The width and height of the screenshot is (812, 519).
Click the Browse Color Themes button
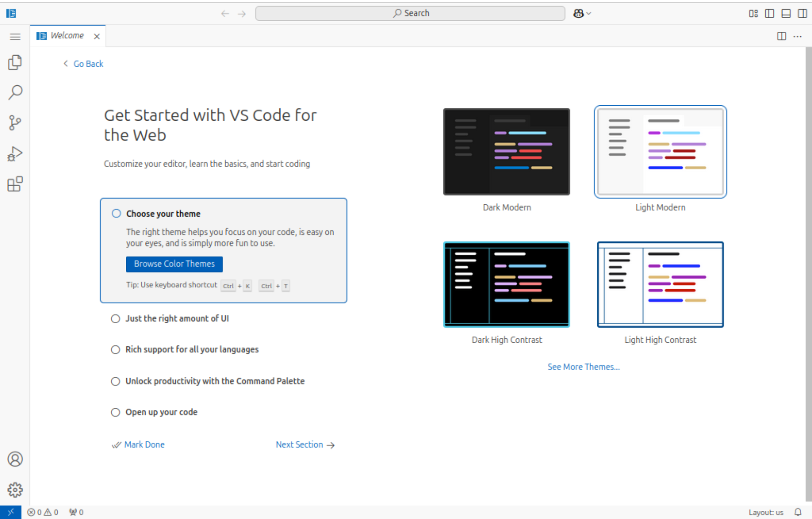click(x=174, y=264)
